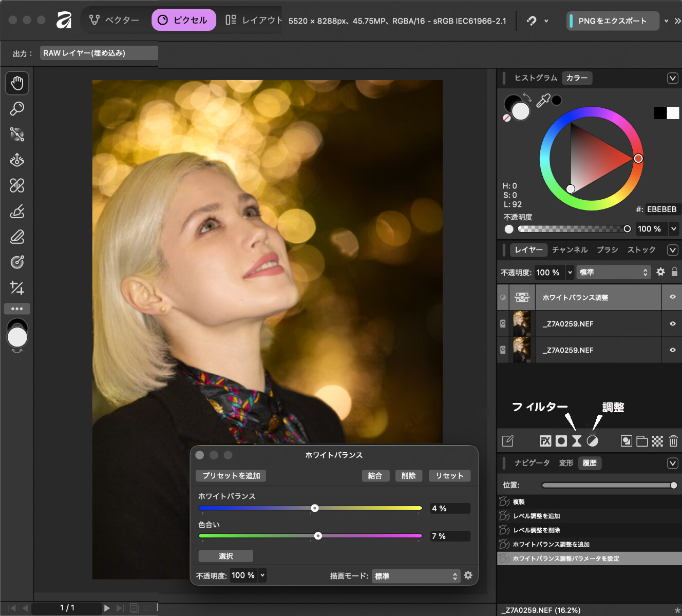Image resolution: width=682 pixels, height=616 pixels.
Task: Switch to the チャンネル tab
Action: point(570,250)
